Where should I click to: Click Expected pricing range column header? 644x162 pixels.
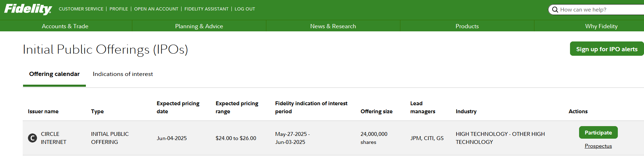tap(237, 107)
